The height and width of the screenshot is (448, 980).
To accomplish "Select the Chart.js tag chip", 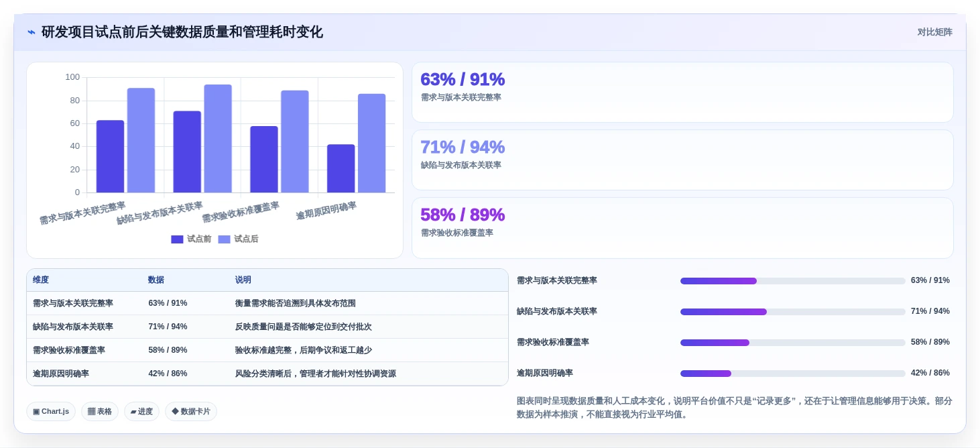I will [51, 411].
